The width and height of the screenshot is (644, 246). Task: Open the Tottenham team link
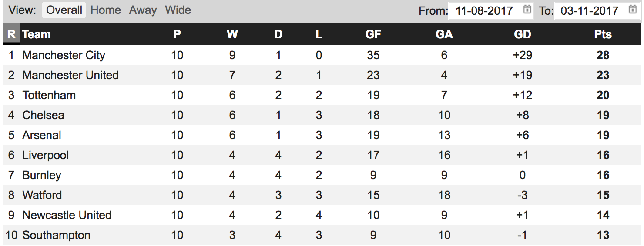pyautogui.click(x=49, y=95)
